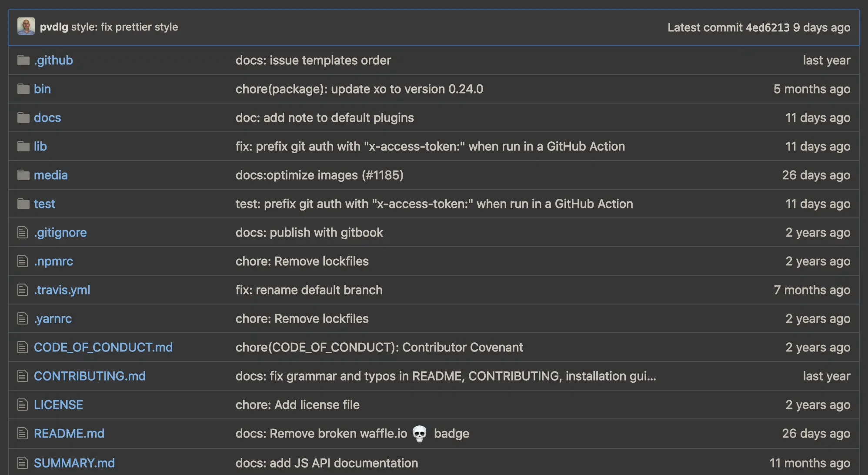The image size is (868, 475).
Task: Click the file icon next to README.md
Action: point(23,433)
